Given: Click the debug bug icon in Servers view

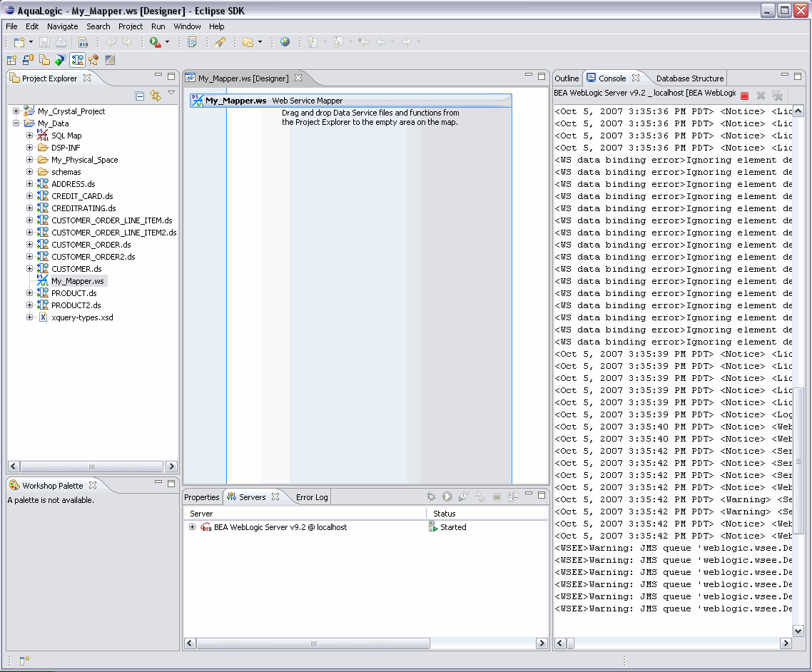Looking at the screenshot, I should click(x=431, y=497).
